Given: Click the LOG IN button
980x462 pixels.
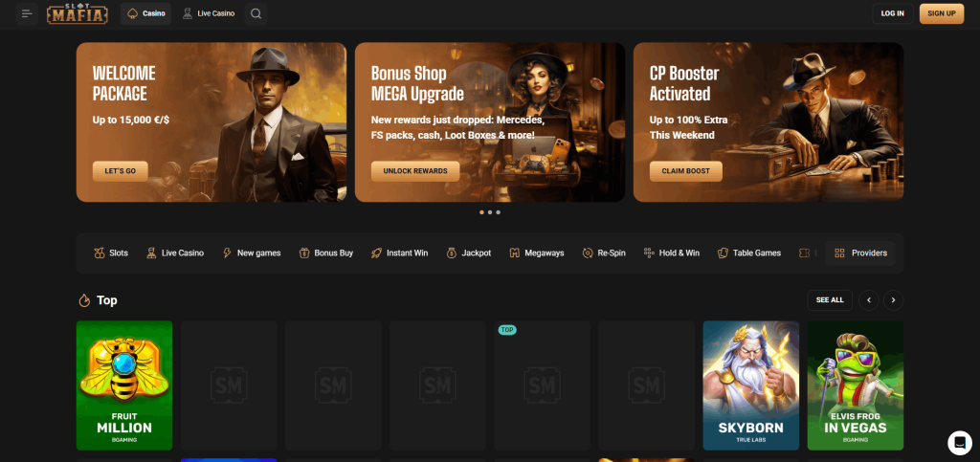Looking at the screenshot, I should pos(893,13).
